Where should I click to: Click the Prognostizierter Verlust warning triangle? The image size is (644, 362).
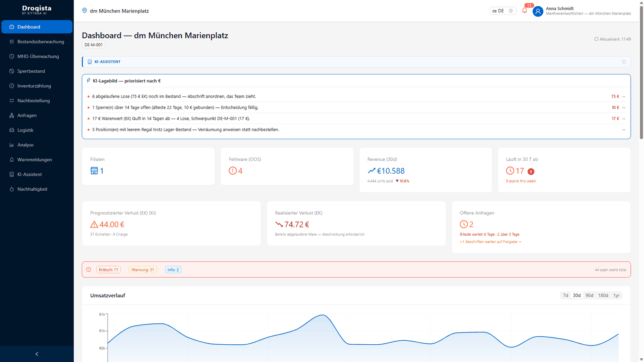point(94,224)
